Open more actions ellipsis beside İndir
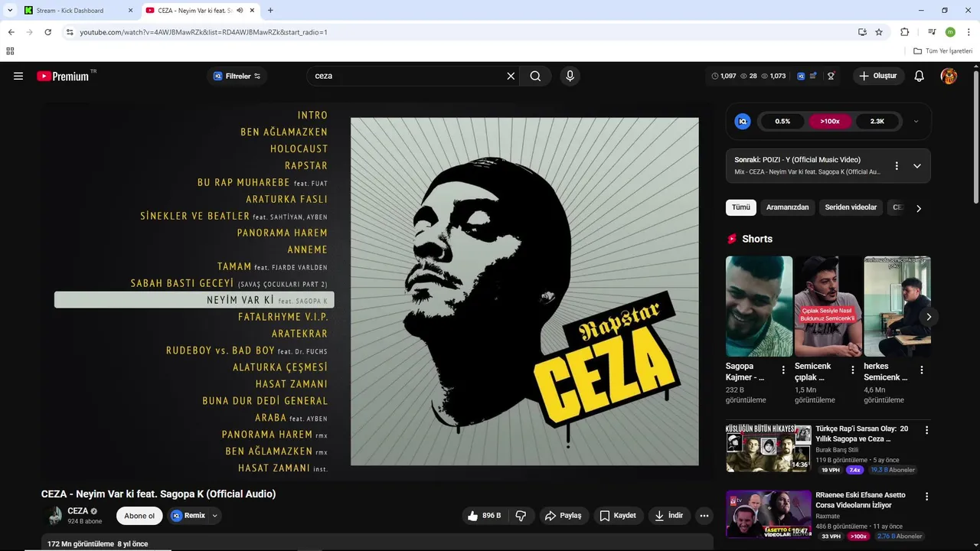 pos(704,516)
